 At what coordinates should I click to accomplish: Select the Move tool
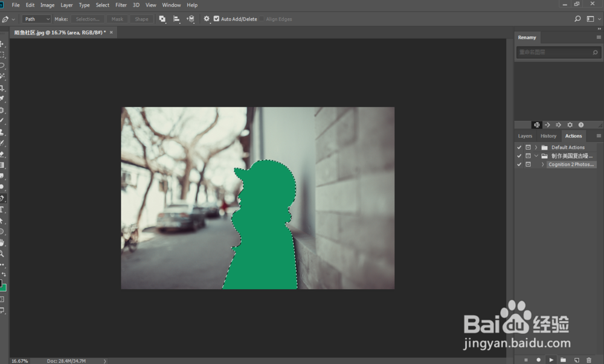tap(2, 44)
